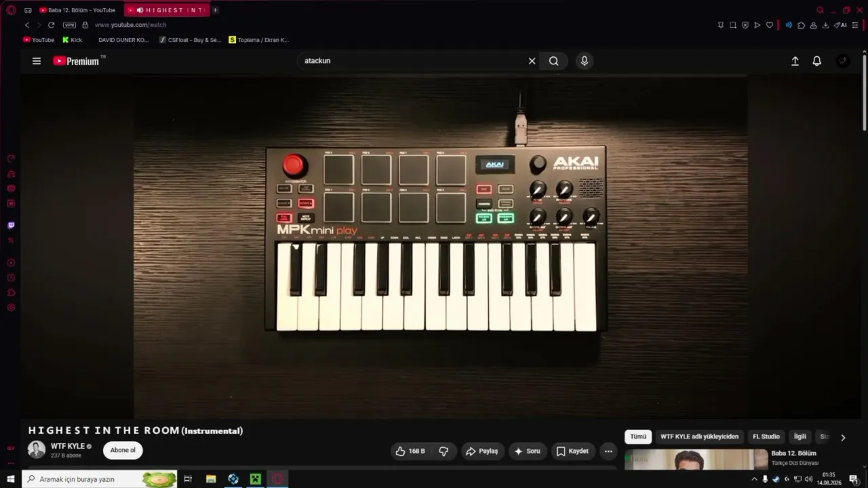
Task: Toggle the ad blocker shield icon
Action: tap(745, 25)
